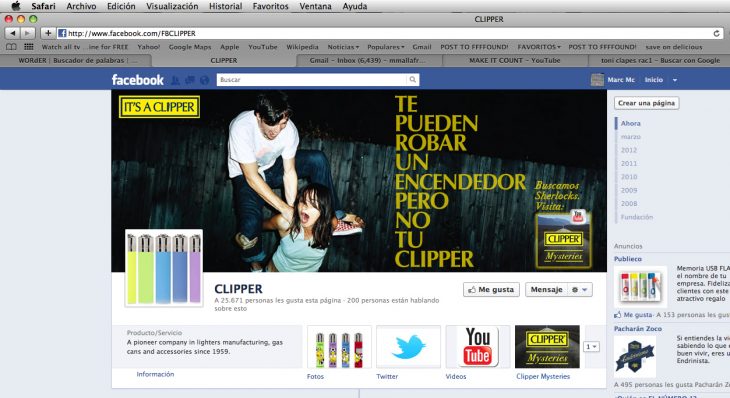Switch to the Gmail Inbox tab
730x398 pixels.
pos(369,61)
